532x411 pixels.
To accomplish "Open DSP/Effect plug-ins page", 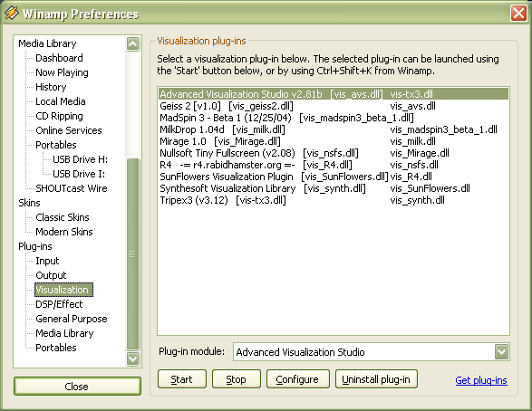I will 59,304.
